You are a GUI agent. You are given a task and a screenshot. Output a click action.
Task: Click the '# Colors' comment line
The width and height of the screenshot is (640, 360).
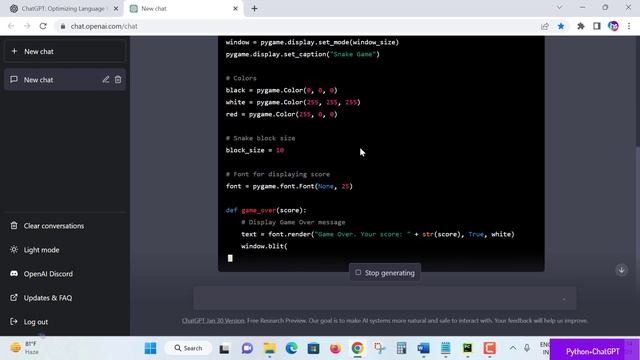(x=241, y=78)
